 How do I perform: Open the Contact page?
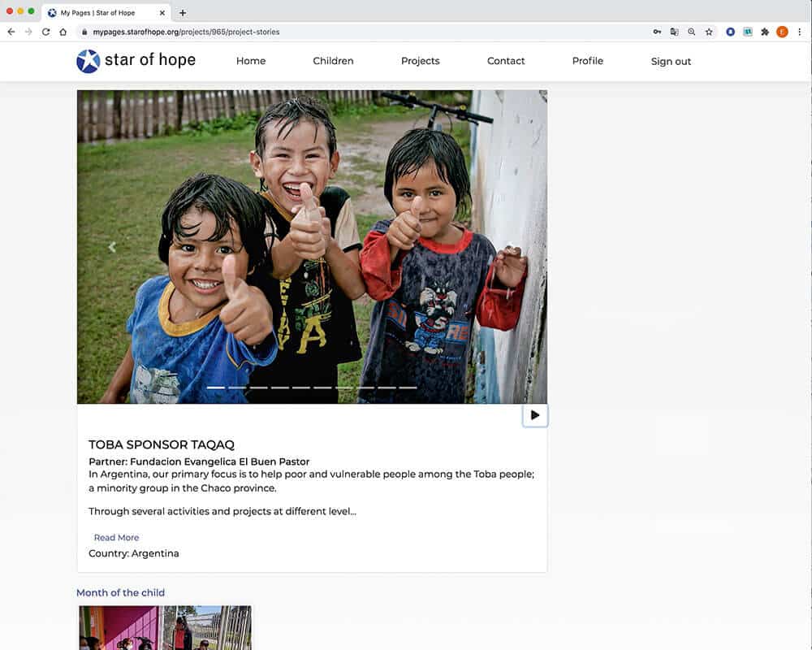click(x=506, y=61)
